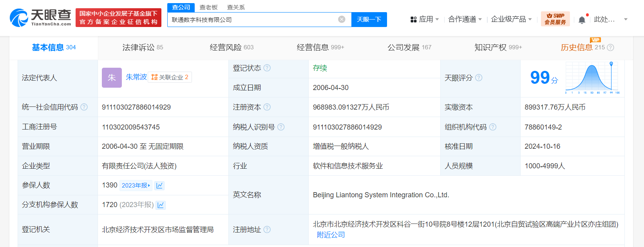
Task: Expand the 应用 dropdown menu
Action: point(425,19)
